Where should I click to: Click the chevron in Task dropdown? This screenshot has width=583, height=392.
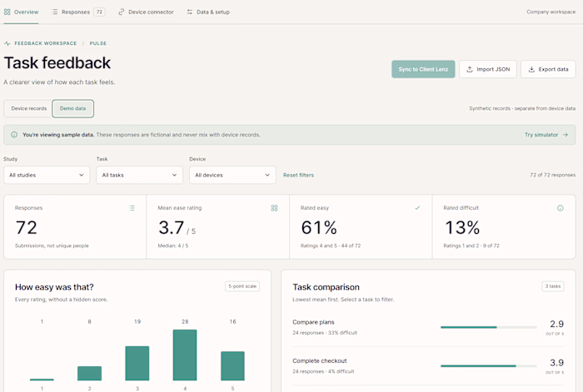click(174, 175)
